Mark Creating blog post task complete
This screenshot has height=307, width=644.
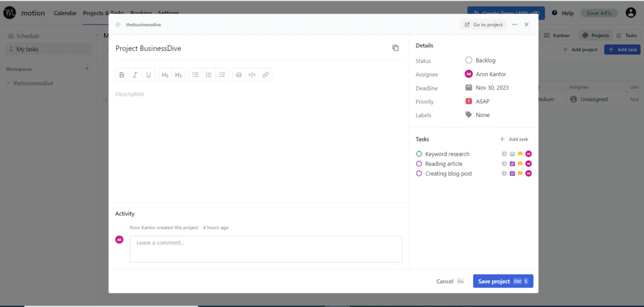[419, 174]
